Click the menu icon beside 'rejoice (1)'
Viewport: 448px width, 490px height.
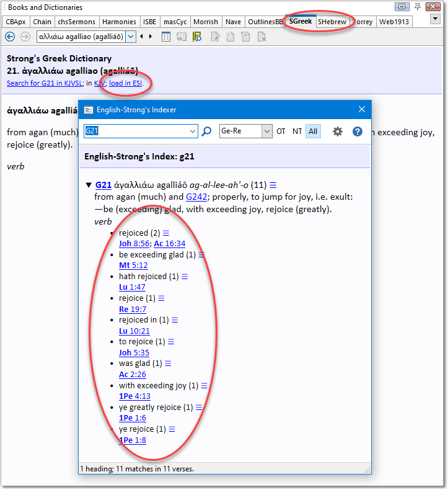click(161, 298)
